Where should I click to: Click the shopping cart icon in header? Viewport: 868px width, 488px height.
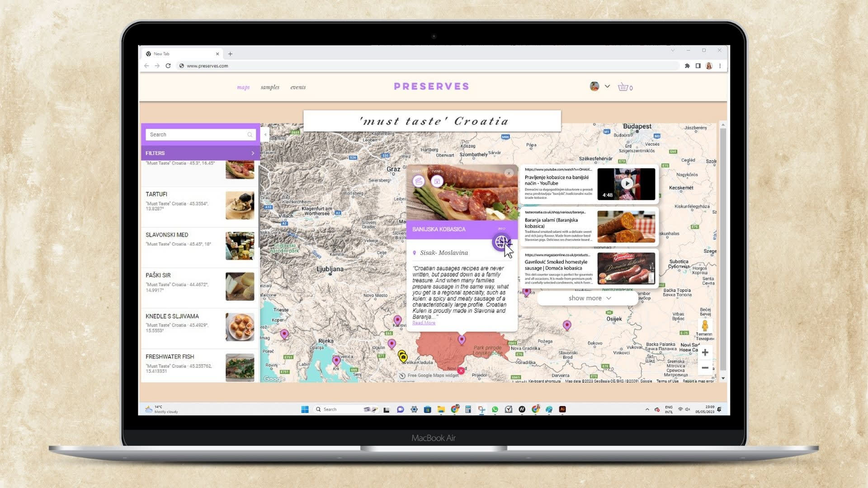[x=623, y=87]
